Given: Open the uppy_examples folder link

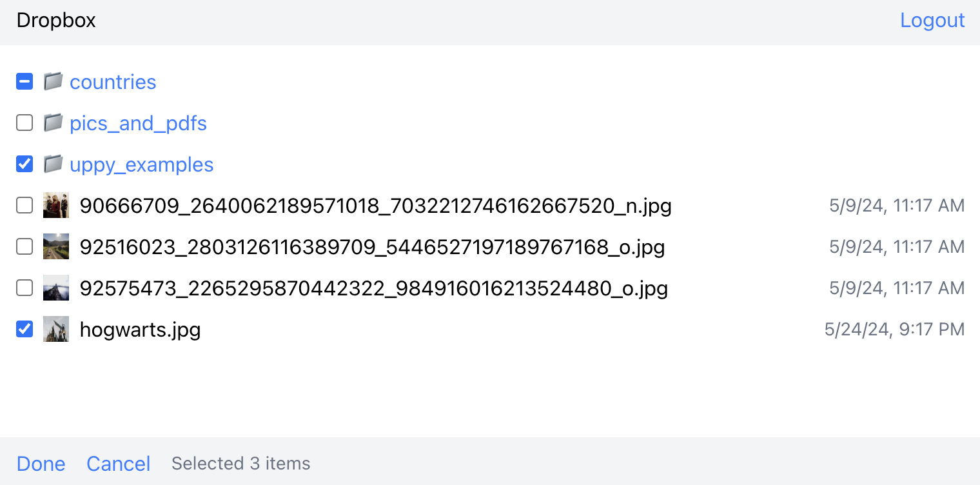Looking at the screenshot, I should coord(141,164).
